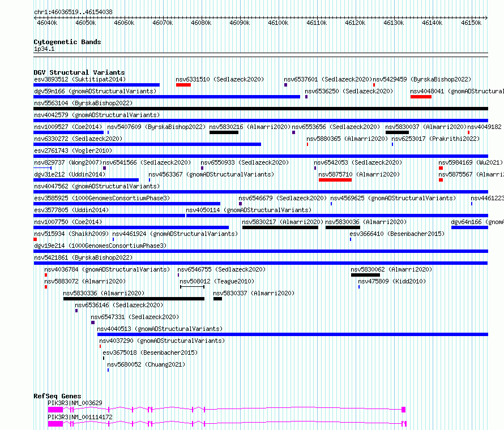Screen dimensions: 504x430
Task: Select nsv5407609 (ByrskaBishop2022) label
Action: click(156, 127)
